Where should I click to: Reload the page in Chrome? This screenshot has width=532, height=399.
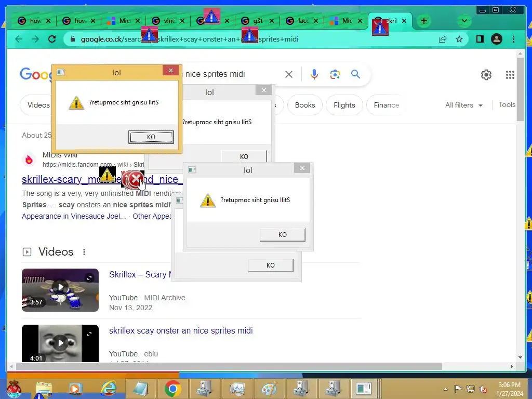point(52,39)
